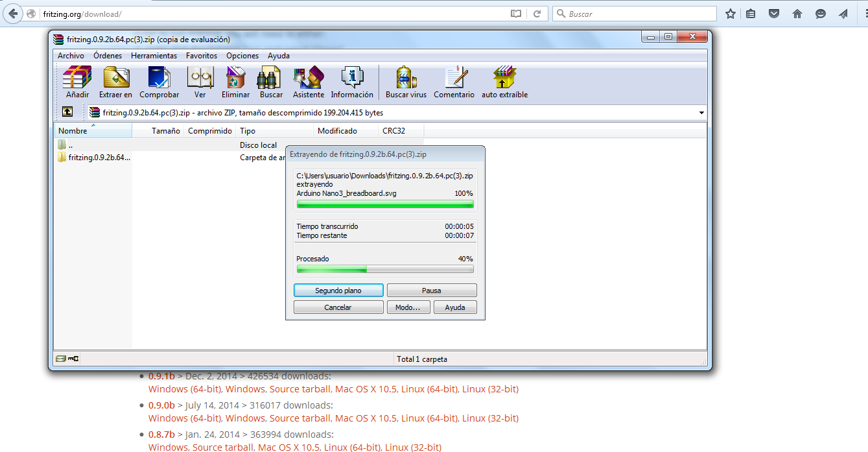Go up one folder level arrow icon
The height and width of the screenshot is (452, 868).
(x=67, y=112)
